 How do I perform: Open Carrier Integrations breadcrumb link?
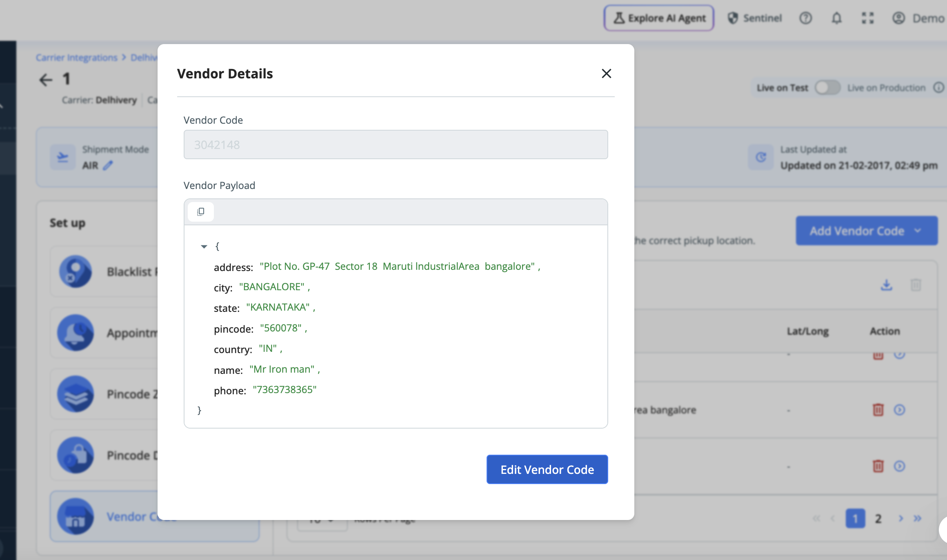coord(76,58)
